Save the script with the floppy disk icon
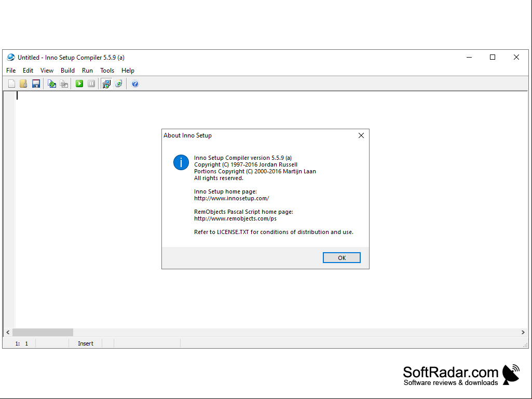Screen dimensions: 532x399 tap(36, 84)
